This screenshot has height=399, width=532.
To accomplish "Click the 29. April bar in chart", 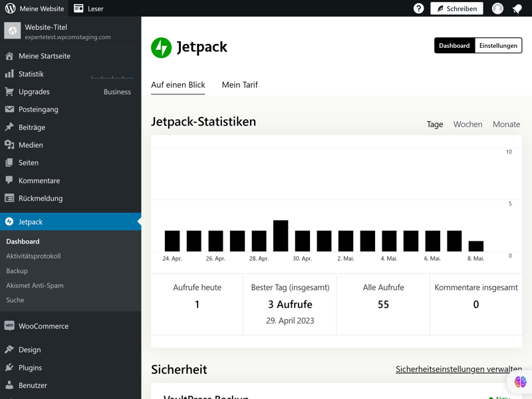I will (281, 236).
